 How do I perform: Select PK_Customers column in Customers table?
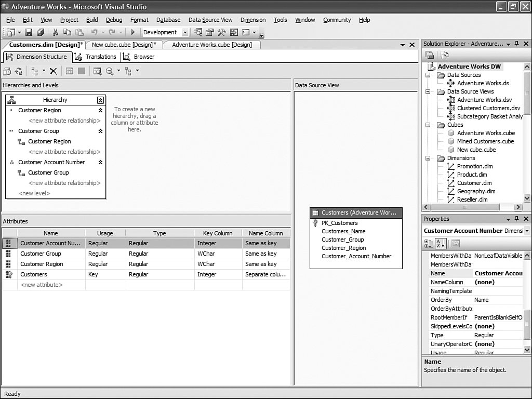[x=339, y=223]
